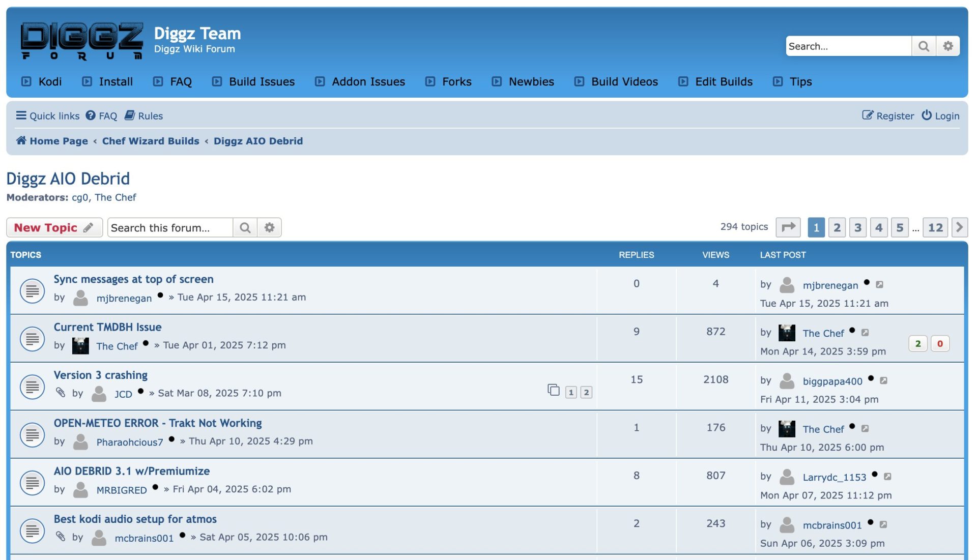Click mjbrenegan avatar in the Sync messages author line
Screen dimensions: 977x560
tap(80, 298)
